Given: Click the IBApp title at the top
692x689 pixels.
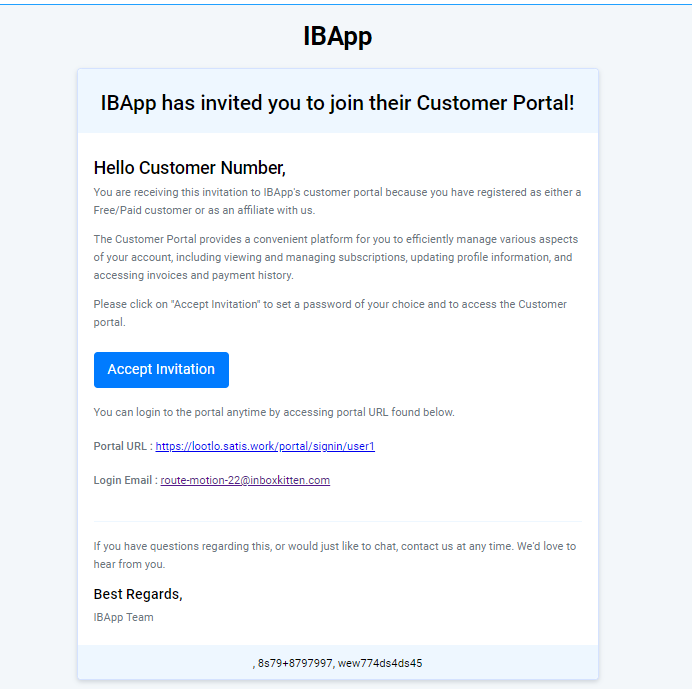Looking at the screenshot, I should 338,36.
